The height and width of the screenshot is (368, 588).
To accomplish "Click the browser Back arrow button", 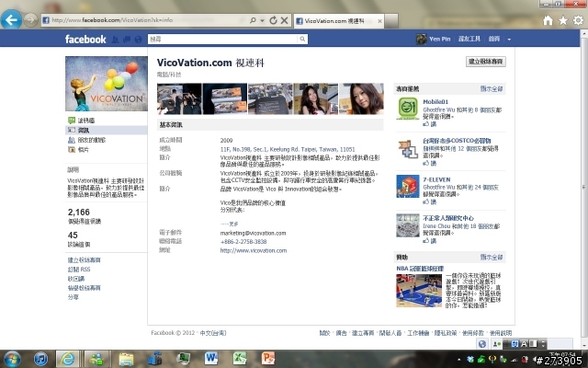I will pyautogui.click(x=11, y=19).
